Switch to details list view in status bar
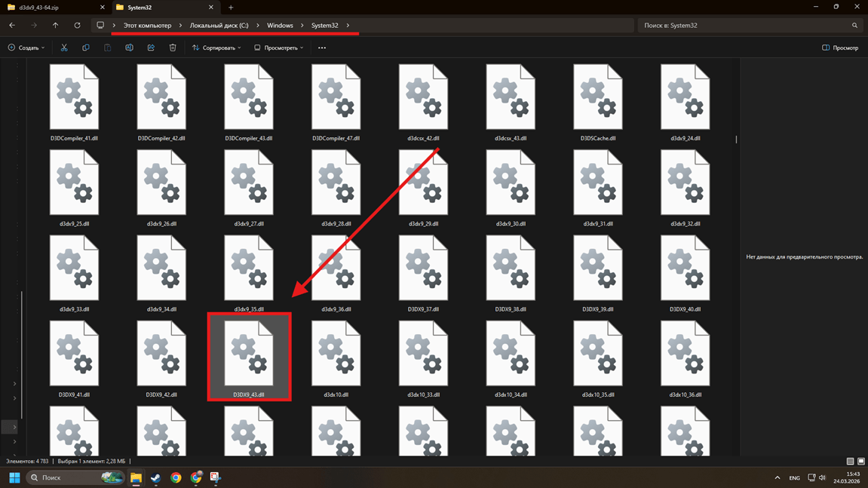Image resolution: width=868 pixels, height=488 pixels. (850, 461)
